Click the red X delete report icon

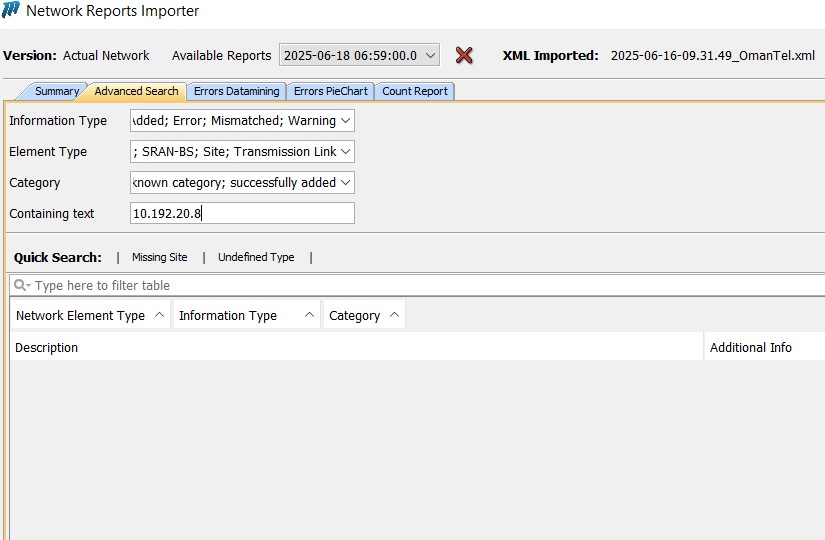pos(464,55)
